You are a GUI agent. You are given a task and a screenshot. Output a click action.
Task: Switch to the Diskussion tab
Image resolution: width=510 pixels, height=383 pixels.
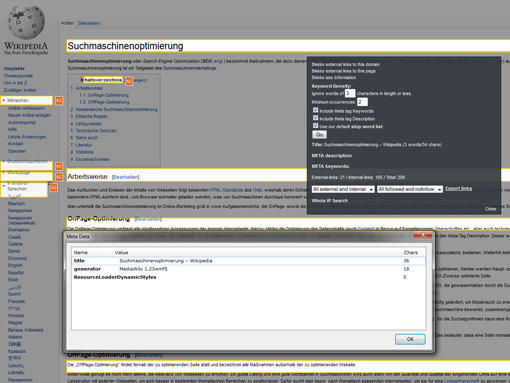[x=89, y=23]
